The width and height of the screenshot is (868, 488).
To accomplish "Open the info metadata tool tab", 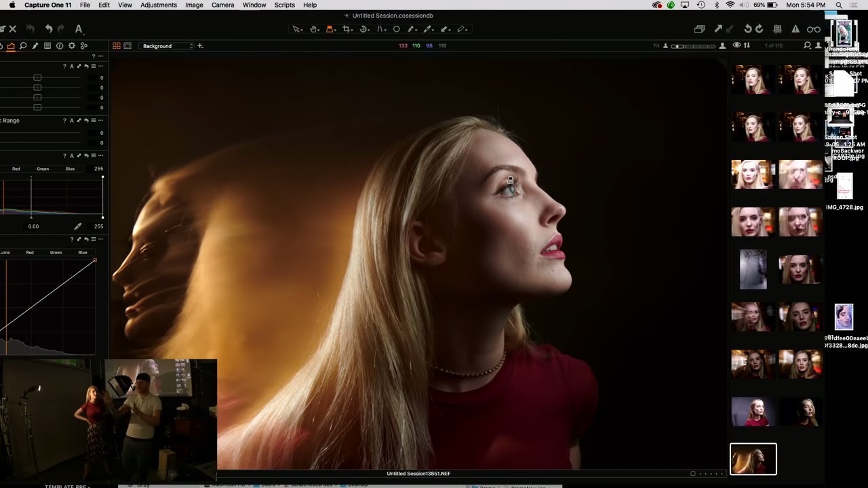I will [60, 46].
